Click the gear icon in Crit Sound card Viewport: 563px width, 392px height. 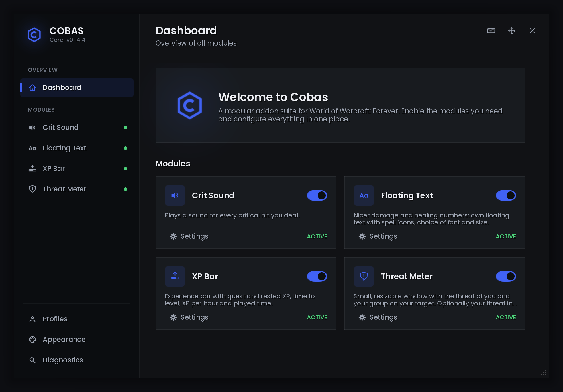click(x=173, y=236)
